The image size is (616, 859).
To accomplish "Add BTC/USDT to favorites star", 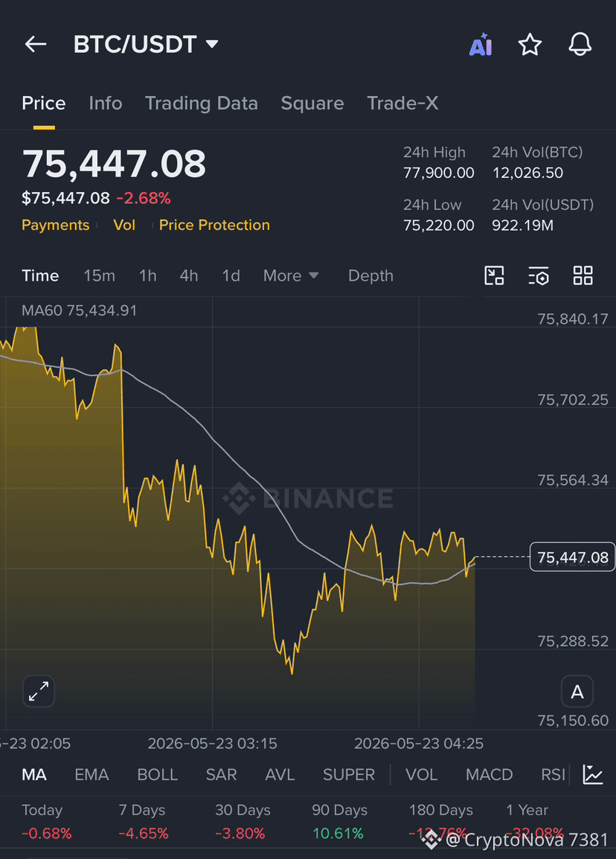I will point(530,45).
